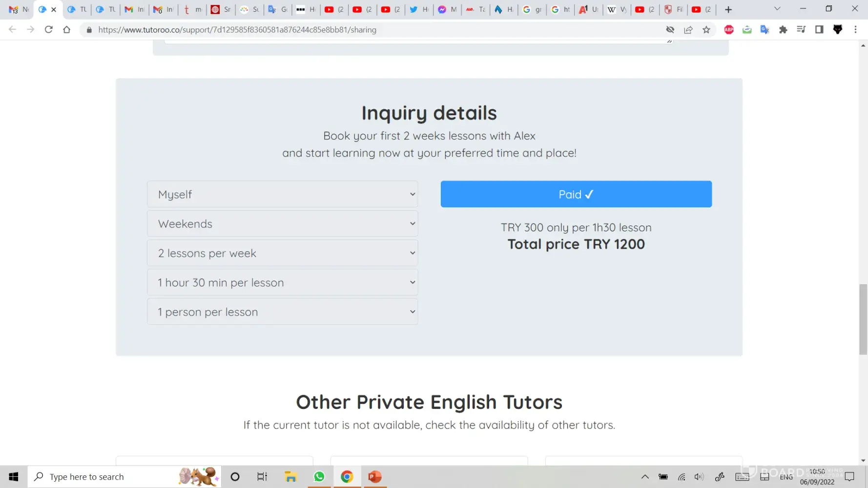Open the Extensions puzzle piece icon
The height and width of the screenshot is (488, 868).
click(x=783, y=30)
